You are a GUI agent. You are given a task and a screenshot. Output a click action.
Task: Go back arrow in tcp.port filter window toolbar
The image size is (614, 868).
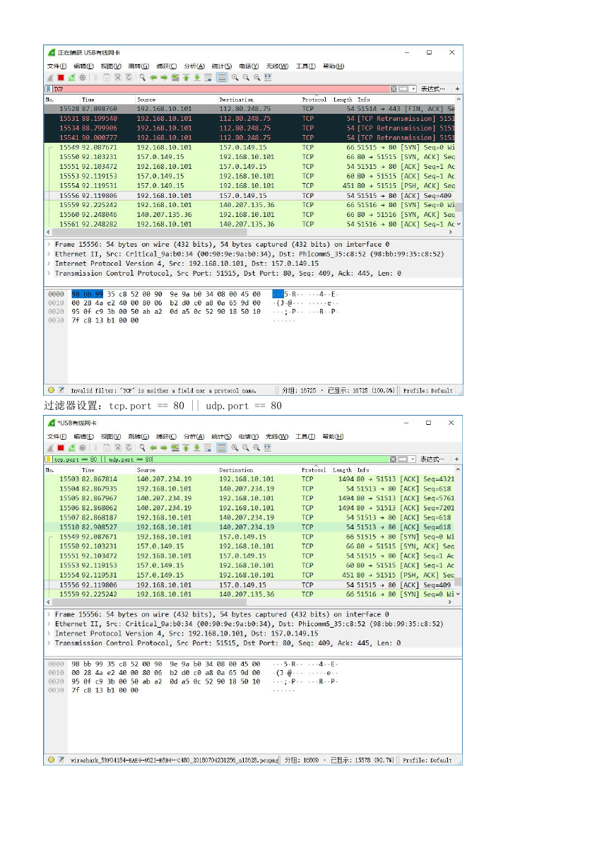(153, 447)
